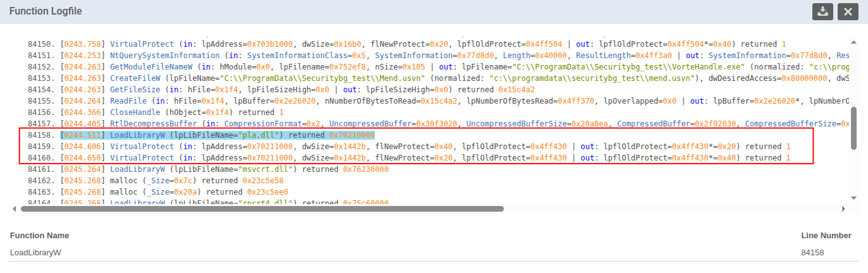Viewport: 868px width, 273px height.
Task: Select log line 84158 LoadLibraryW pla.dll
Action: click(217, 135)
